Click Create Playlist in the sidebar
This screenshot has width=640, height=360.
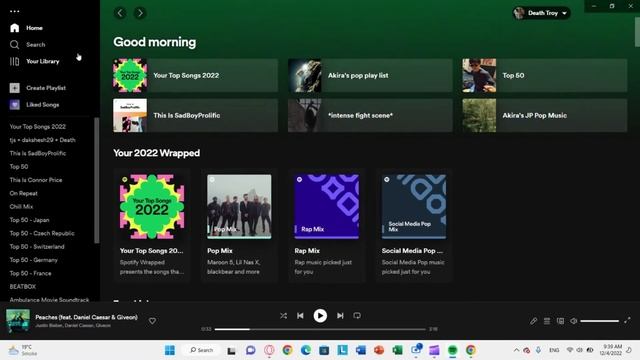(x=46, y=88)
